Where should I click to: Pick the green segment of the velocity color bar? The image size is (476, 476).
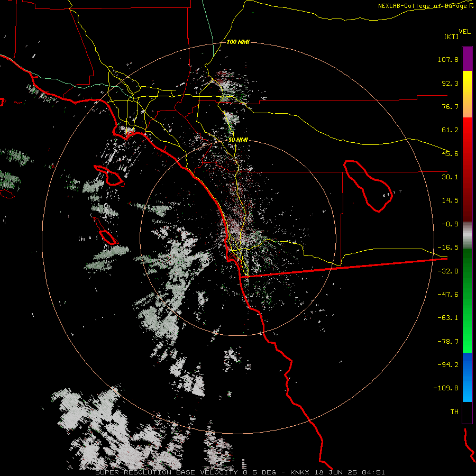[x=467, y=300]
